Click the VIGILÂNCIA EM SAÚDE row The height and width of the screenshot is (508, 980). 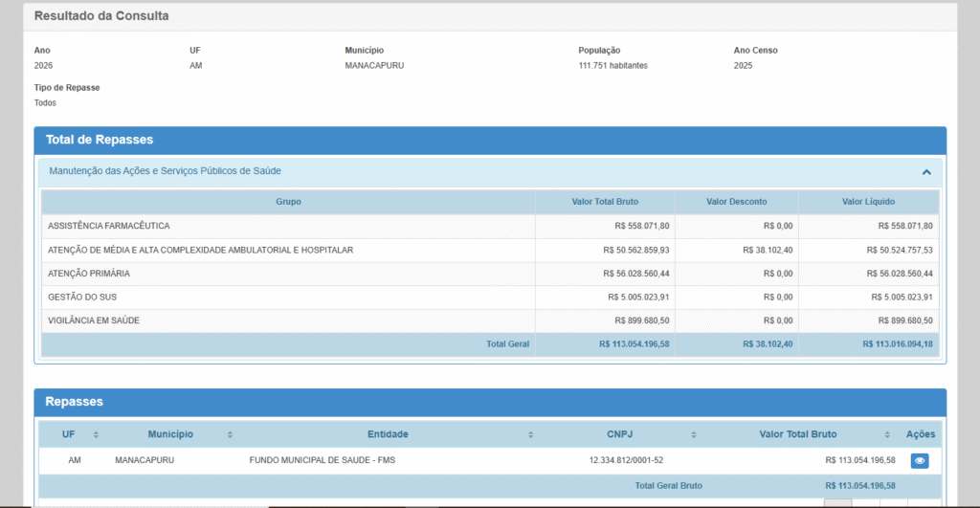click(490, 320)
